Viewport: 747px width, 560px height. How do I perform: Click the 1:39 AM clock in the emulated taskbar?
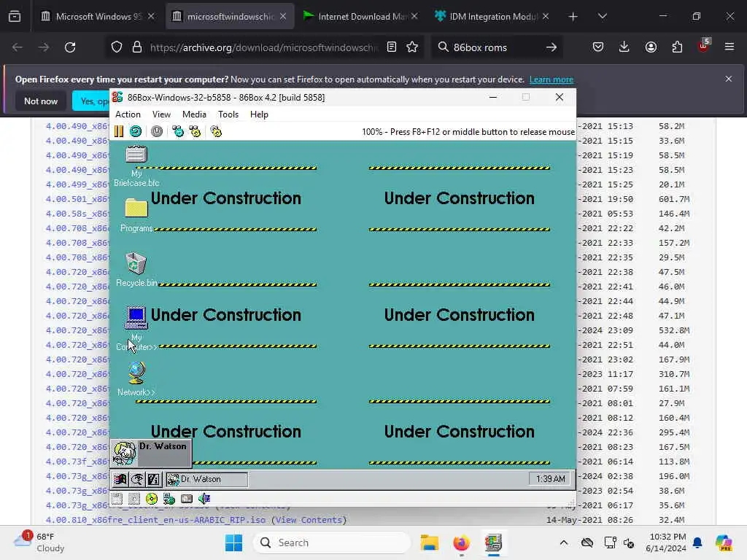pos(550,478)
